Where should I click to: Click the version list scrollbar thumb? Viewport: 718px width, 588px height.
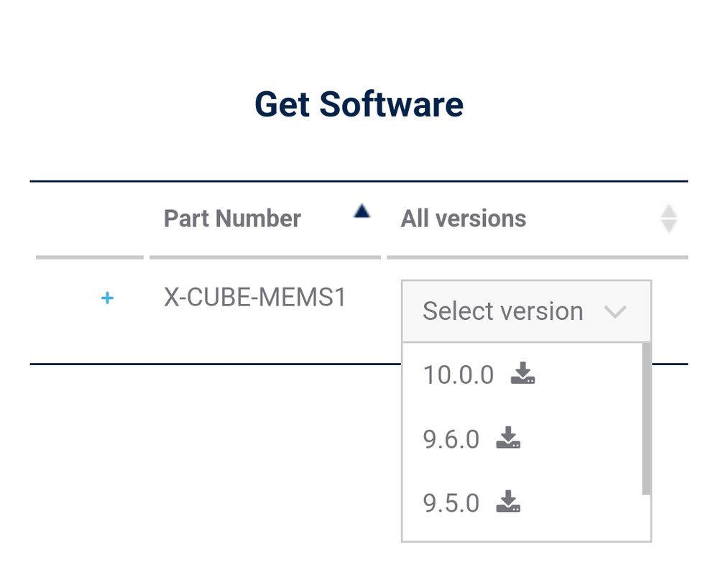coord(645,417)
